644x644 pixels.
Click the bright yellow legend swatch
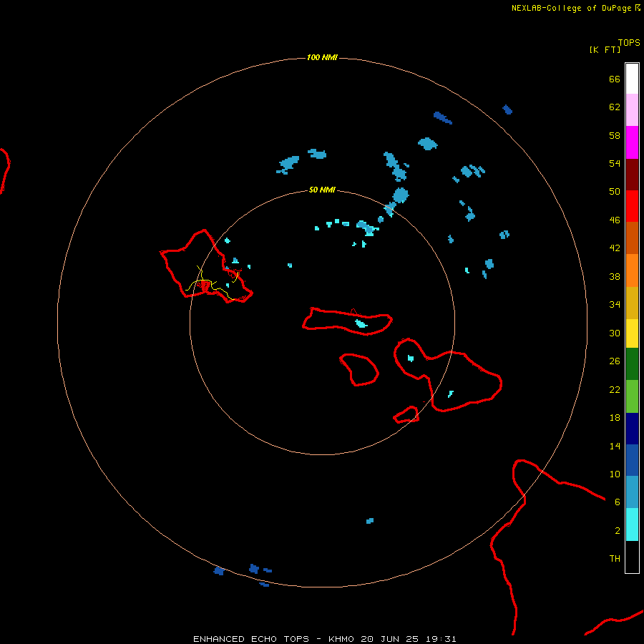coord(632,333)
